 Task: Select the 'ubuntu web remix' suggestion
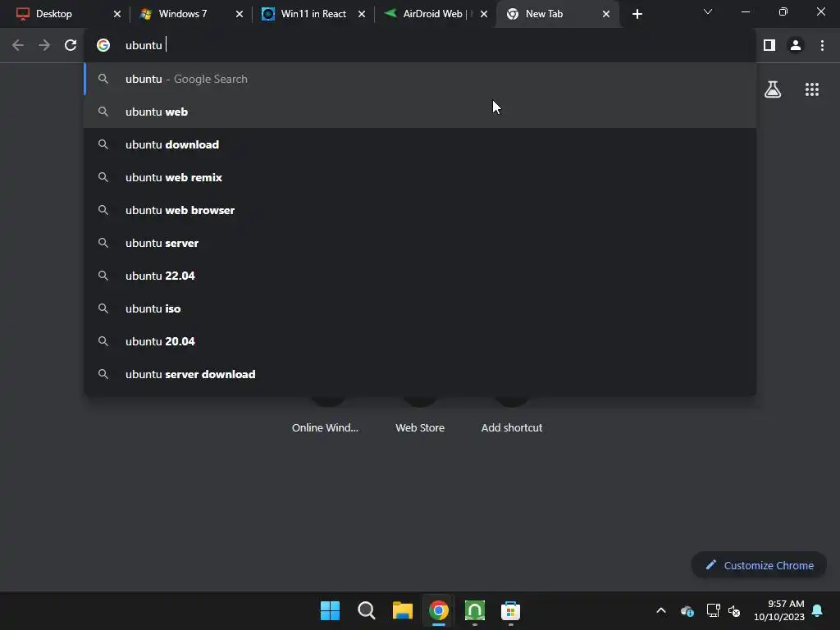420,177
